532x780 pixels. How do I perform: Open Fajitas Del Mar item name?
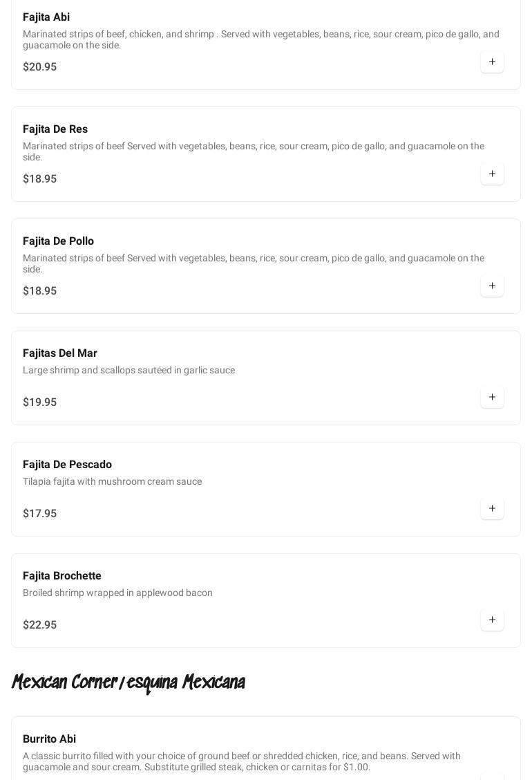coord(60,353)
